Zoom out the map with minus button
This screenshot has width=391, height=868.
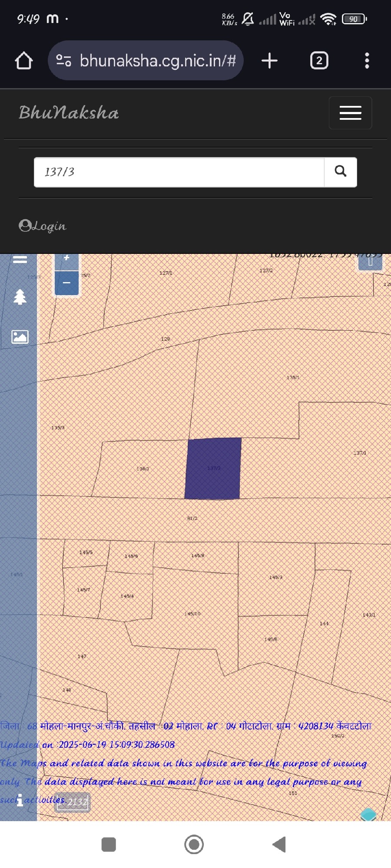coord(66,283)
